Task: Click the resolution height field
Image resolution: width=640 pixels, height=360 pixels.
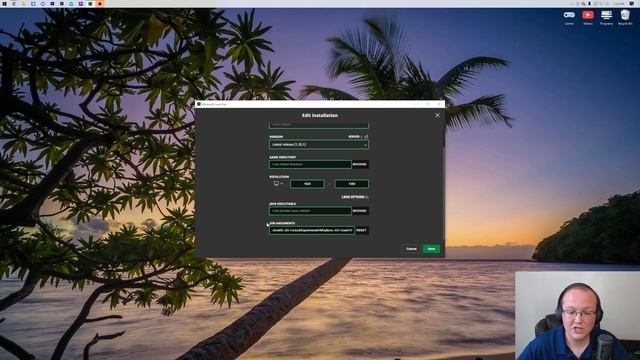Action: [351, 184]
